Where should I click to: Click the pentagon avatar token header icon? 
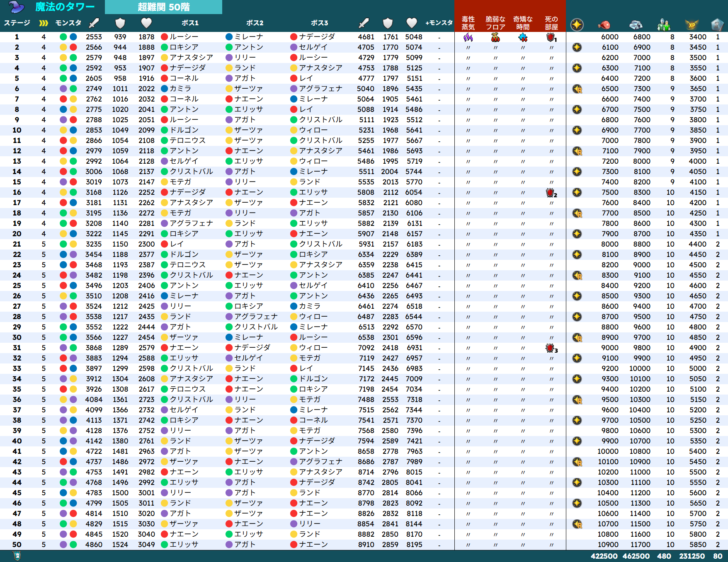point(718,25)
